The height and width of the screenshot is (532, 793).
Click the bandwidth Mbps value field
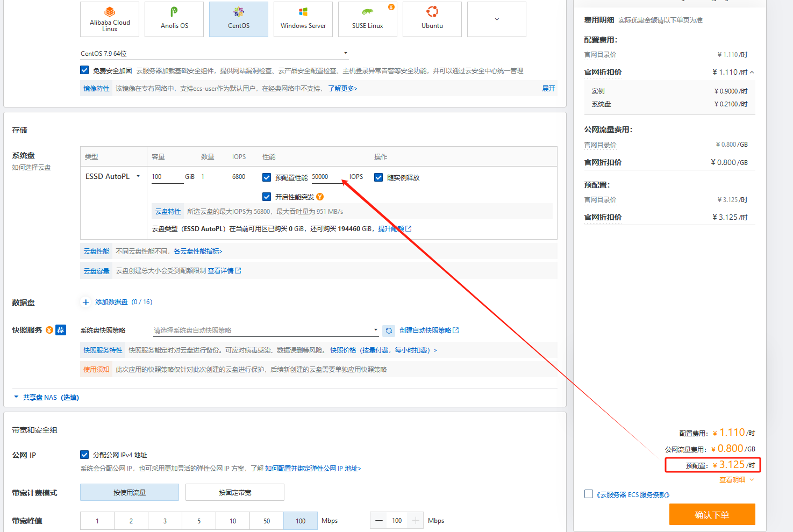pyautogui.click(x=397, y=520)
